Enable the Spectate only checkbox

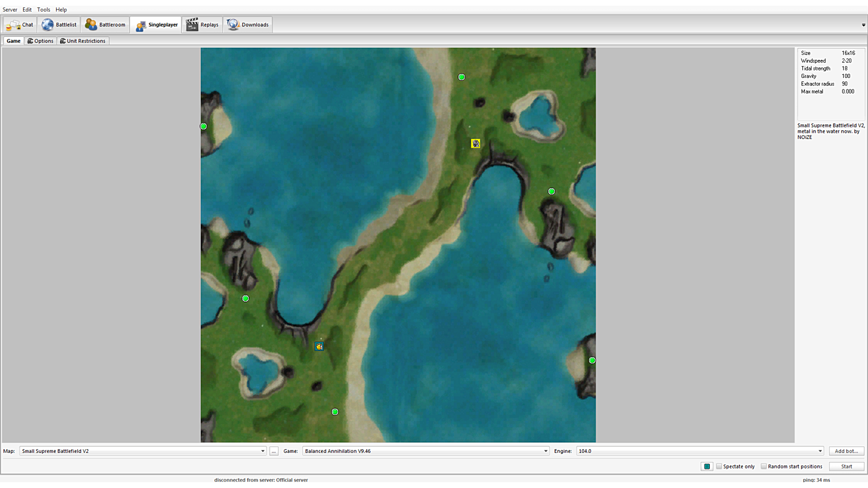click(x=719, y=466)
